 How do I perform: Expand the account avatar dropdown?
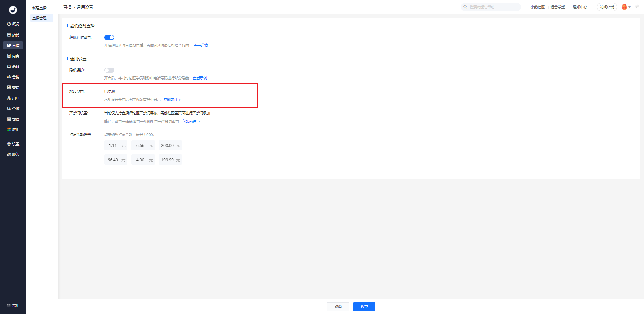pyautogui.click(x=626, y=7)
